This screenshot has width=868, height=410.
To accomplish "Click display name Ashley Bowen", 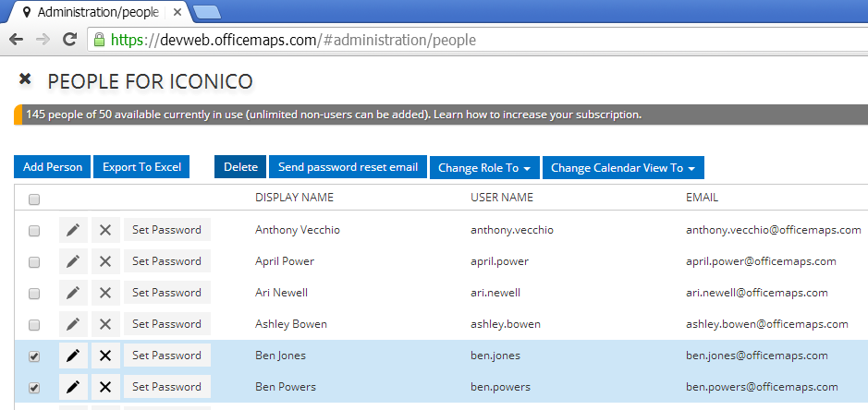I will pyautogui.click(x=291, y=324).
